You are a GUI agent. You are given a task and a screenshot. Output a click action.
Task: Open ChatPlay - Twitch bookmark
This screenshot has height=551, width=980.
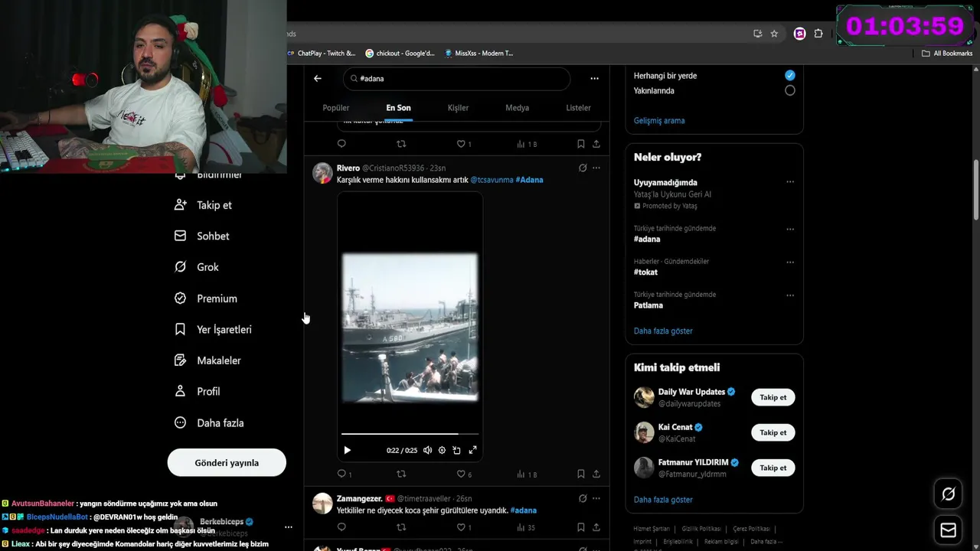[x=322, y=54]
